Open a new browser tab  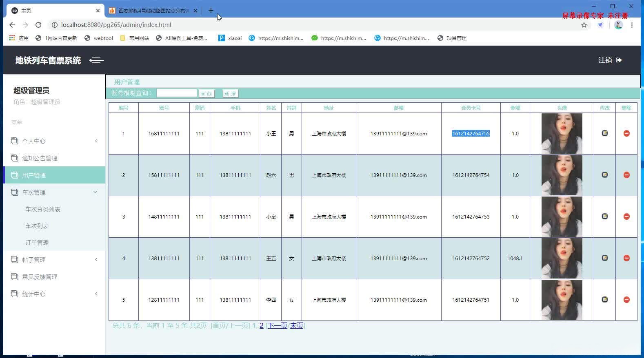click(x=211, y=11)
